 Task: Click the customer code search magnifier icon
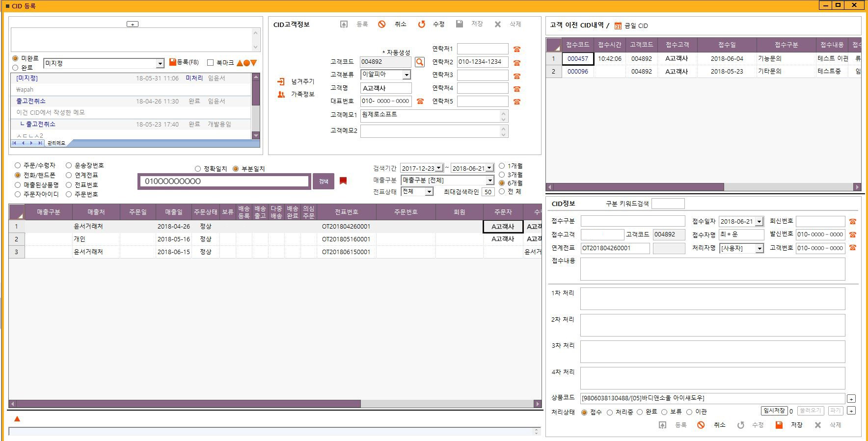tap(419, 62)
